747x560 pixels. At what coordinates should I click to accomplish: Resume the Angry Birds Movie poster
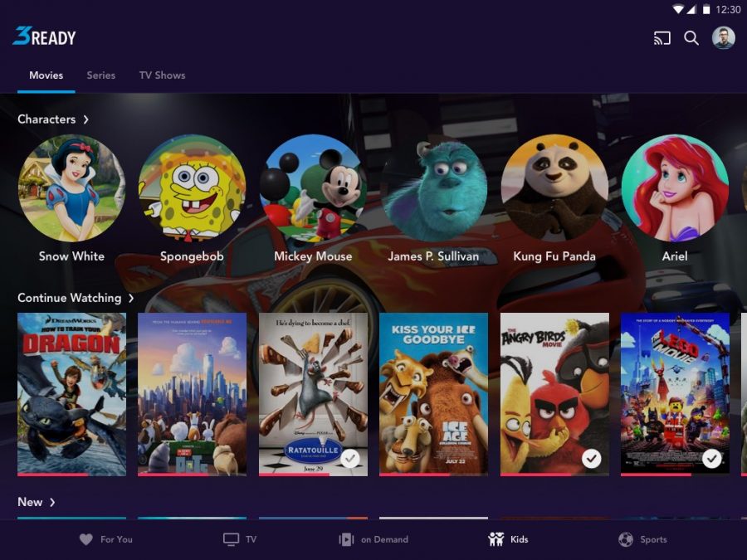554,394
